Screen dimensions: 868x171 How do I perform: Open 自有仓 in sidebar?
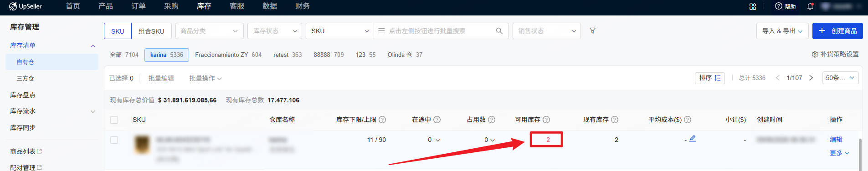[x=52, y=62]
